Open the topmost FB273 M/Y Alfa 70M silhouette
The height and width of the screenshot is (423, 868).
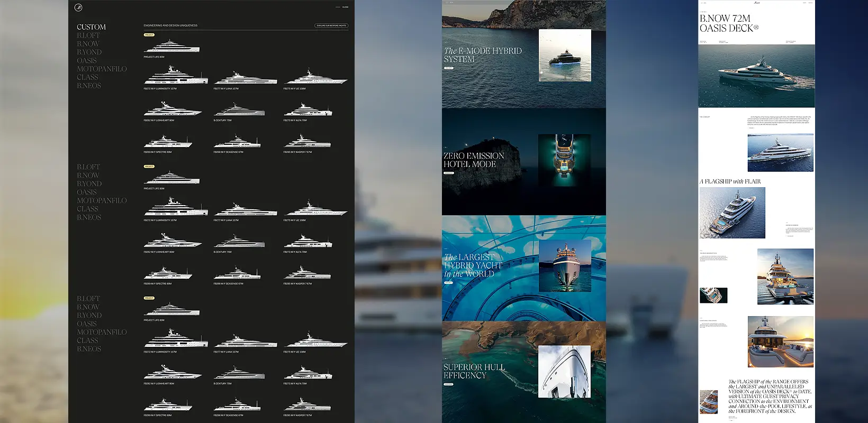(x=308, y=110)
